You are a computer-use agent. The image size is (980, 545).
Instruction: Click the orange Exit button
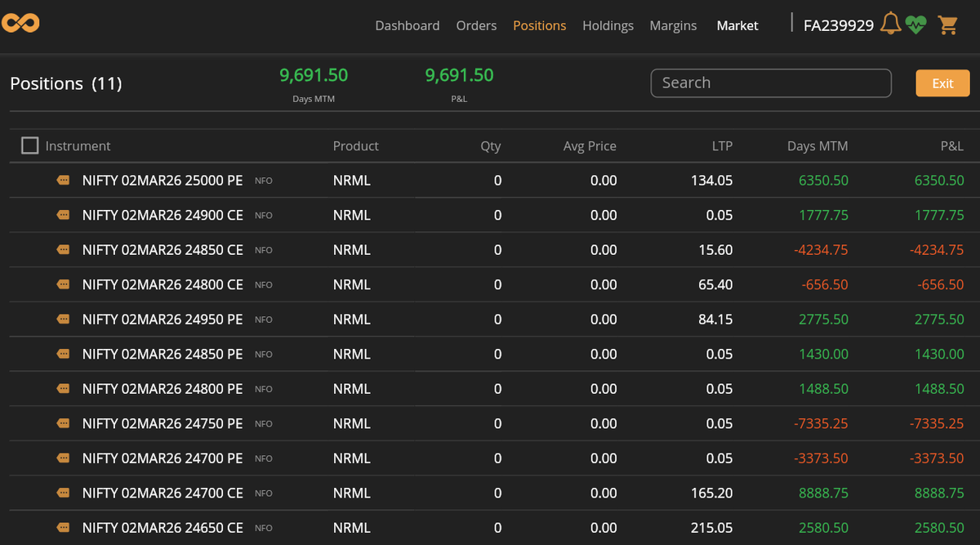(x=942, y=83)
